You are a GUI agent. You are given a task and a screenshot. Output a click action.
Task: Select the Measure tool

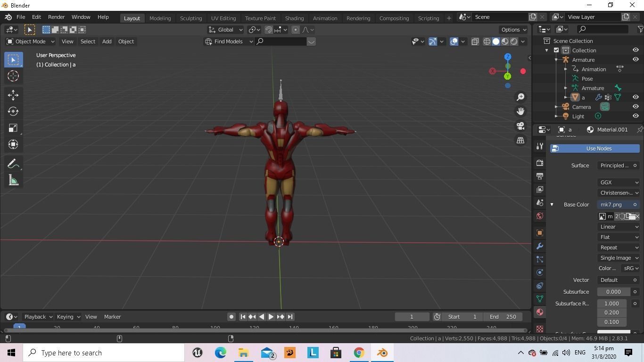[x=13, y=180]
